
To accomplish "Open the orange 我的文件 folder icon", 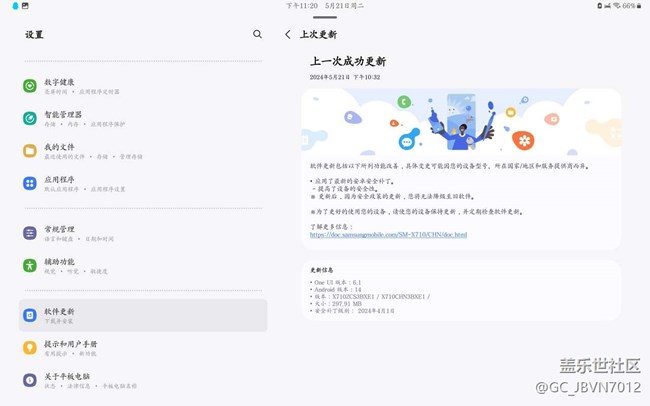I will click(30, 151).
